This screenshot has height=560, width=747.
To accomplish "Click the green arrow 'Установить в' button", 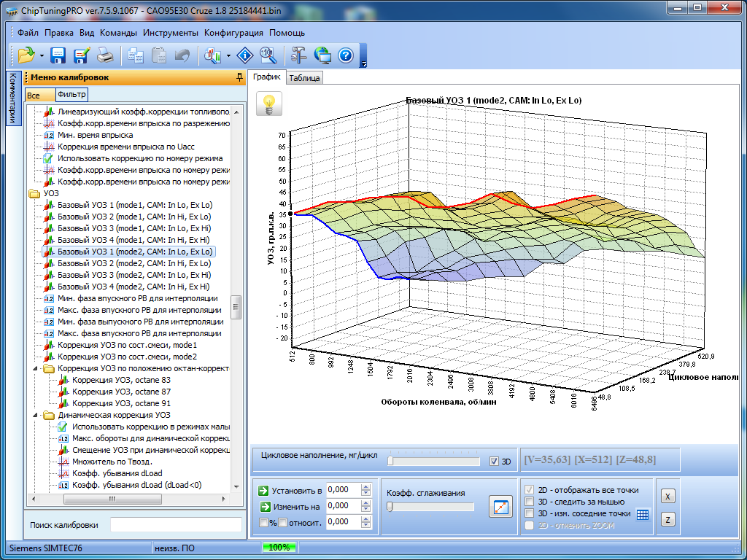I will click(x=264, y=490).
